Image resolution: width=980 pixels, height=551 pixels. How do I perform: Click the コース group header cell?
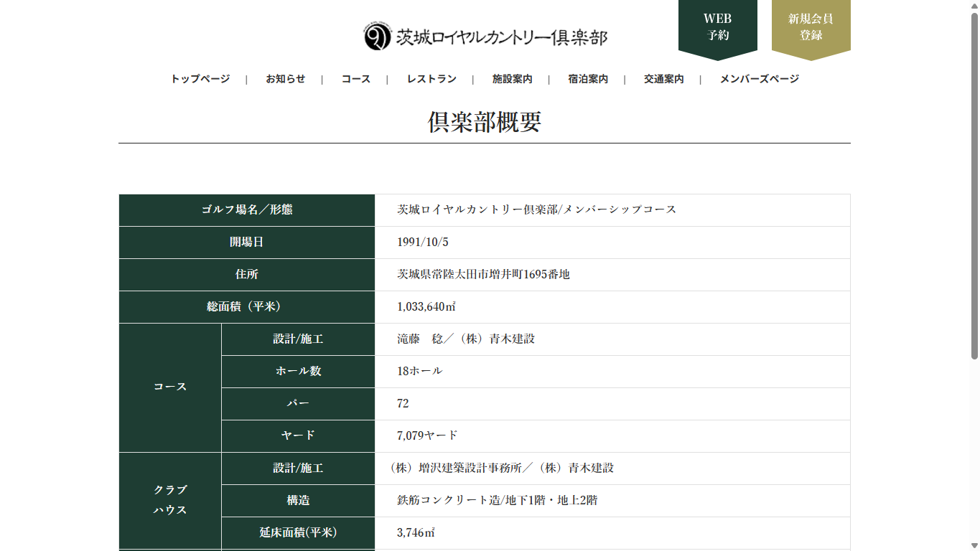[x=170, y=387]
